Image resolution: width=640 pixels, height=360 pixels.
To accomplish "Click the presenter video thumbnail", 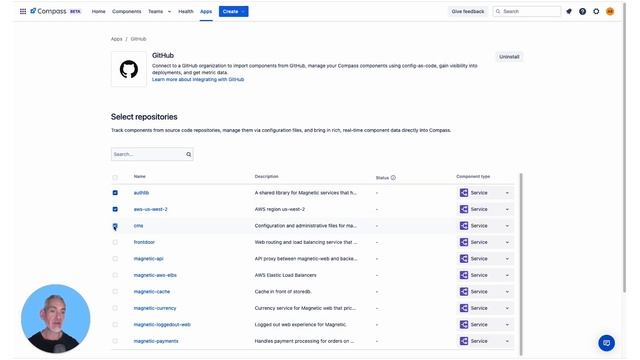I will (56, 319).
